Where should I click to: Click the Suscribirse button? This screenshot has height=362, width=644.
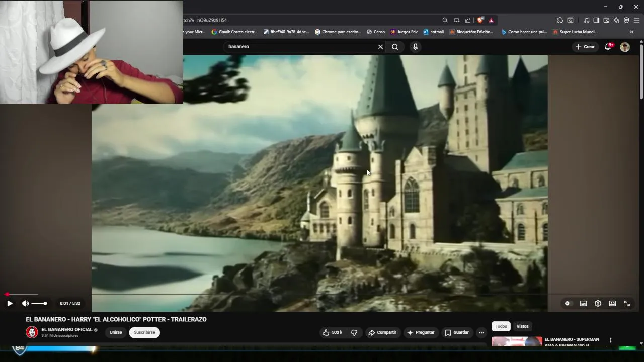[144, 332]
